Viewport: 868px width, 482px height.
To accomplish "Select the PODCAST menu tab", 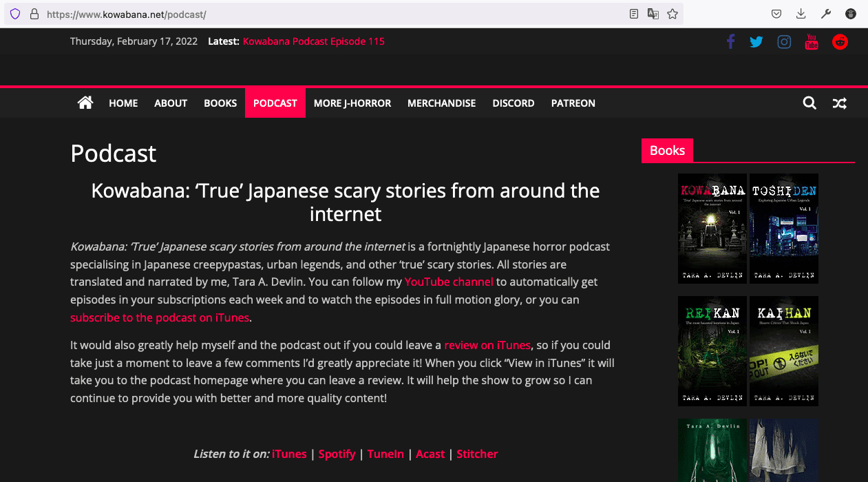I will [275, 103].
